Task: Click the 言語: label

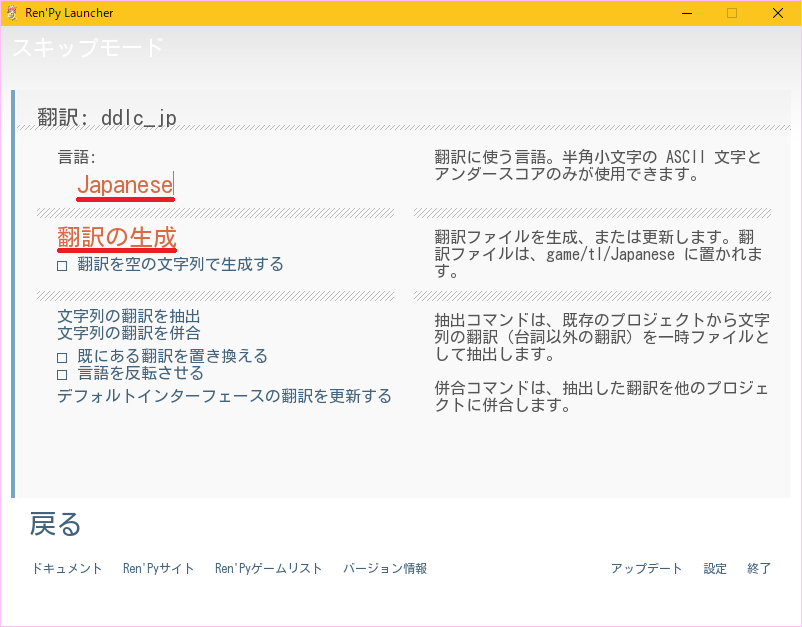Action: pyautogui.click(x=77, y=157)
